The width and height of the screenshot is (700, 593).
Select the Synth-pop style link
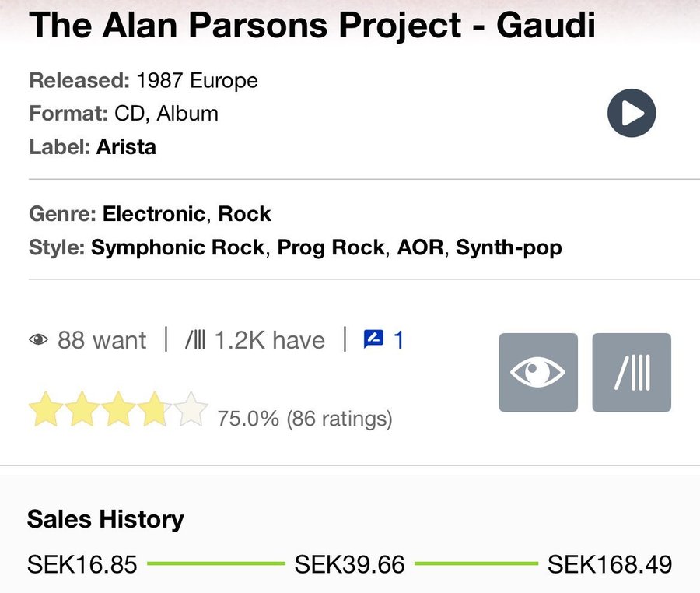[x=509, y=247]
